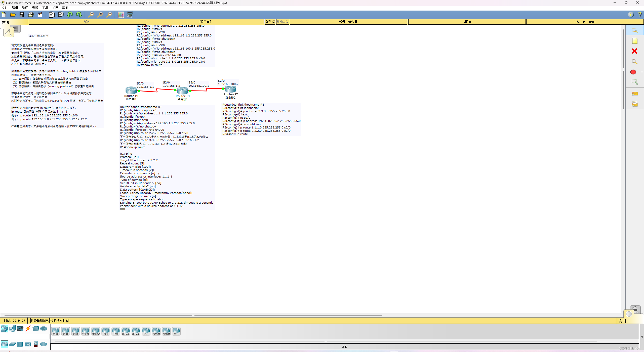Image resolution: width=644 pixels, height=352 pixels.
Task: Choose Security subcategory icon
Action: 36,344
